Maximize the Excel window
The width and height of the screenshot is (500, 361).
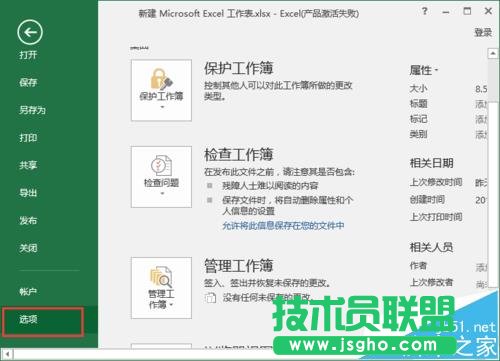(467, 11)
